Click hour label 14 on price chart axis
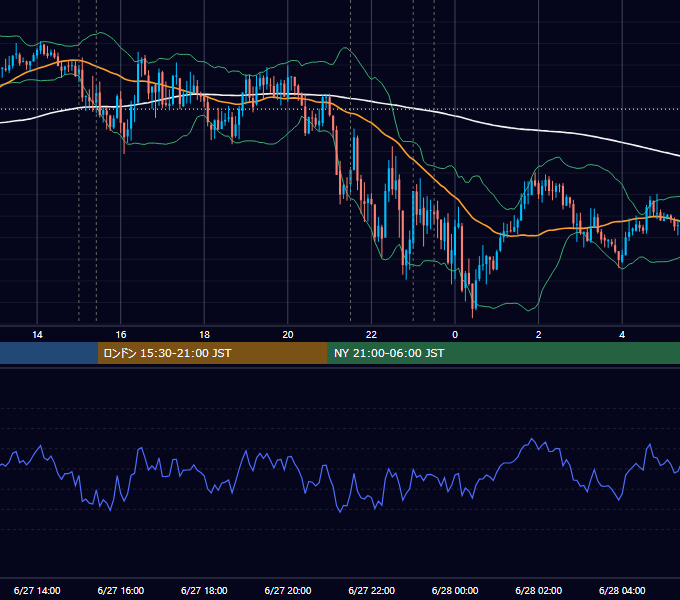 coord(37,335)
